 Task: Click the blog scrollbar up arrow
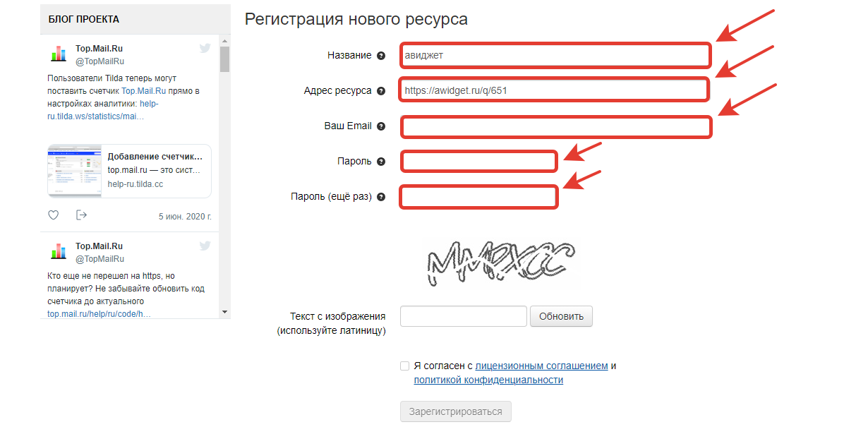[x=224, y=41]
